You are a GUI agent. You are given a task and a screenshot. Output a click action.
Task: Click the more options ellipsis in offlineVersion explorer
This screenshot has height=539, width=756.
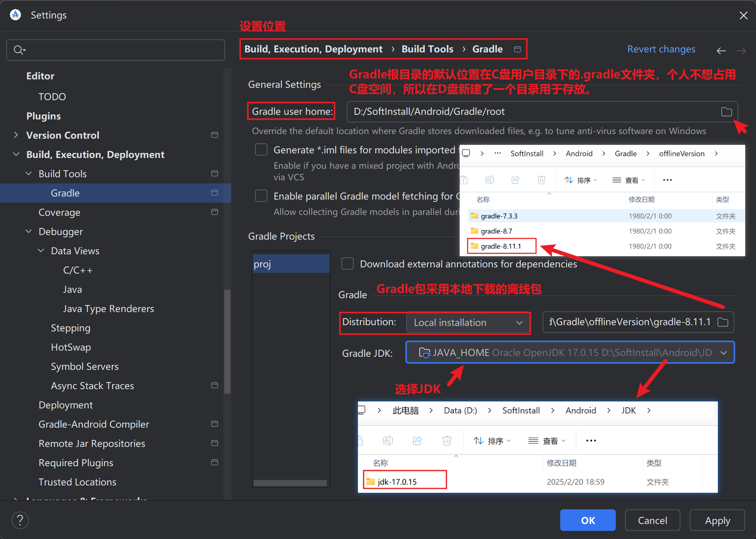pos(667,180)
